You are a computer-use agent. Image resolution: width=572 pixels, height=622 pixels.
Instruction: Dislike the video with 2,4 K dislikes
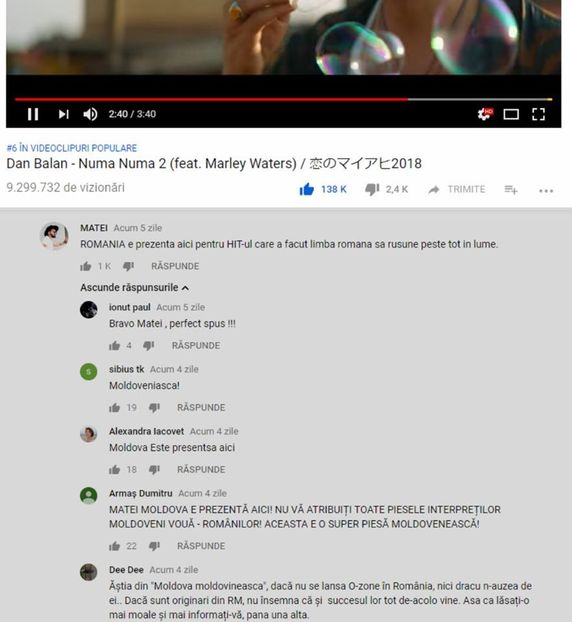(372, 190)
